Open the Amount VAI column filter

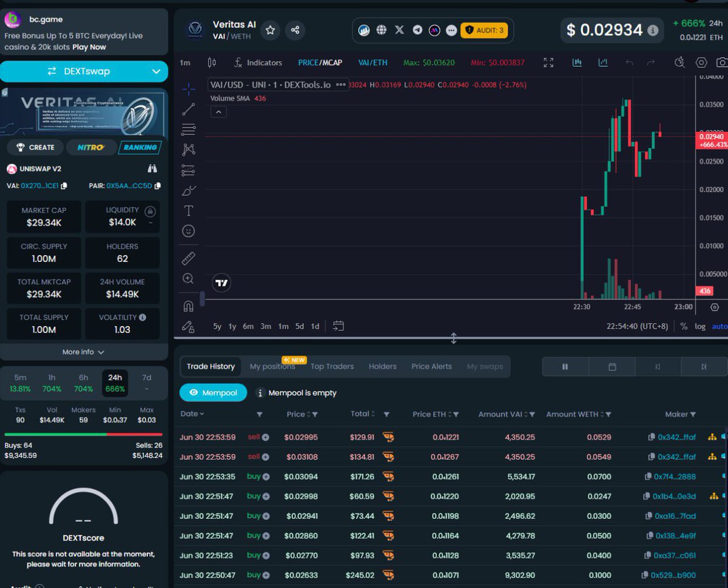click(533, 415)
